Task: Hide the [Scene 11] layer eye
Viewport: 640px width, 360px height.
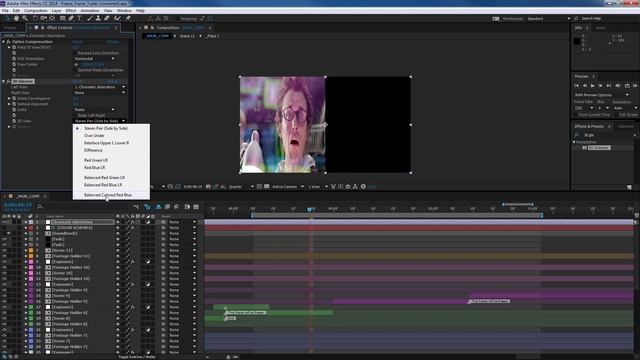Action: tap(4, 250)
